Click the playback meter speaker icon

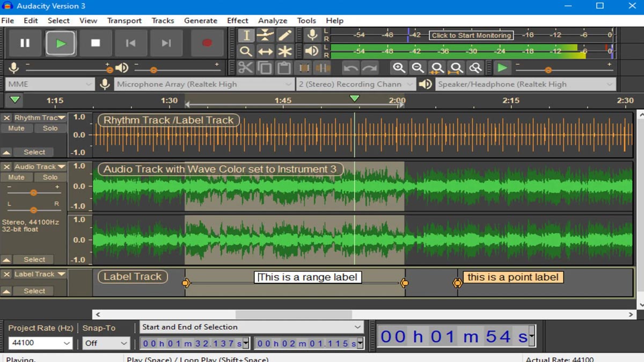pos(312,51)
